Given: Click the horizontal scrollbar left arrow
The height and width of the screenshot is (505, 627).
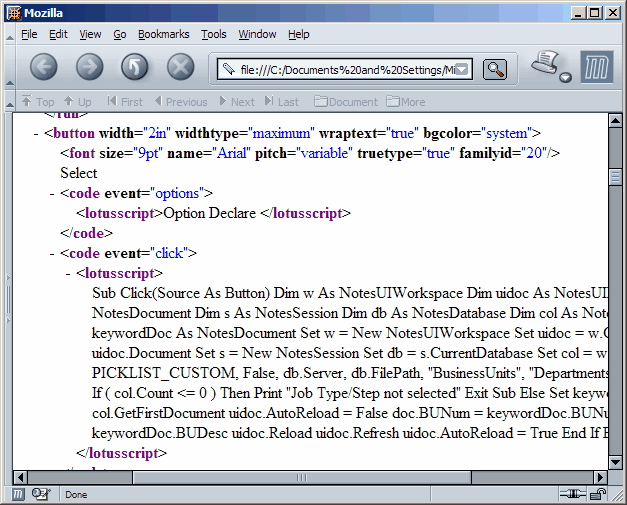Looking at the screenshot, I should [x=20, y=477].
